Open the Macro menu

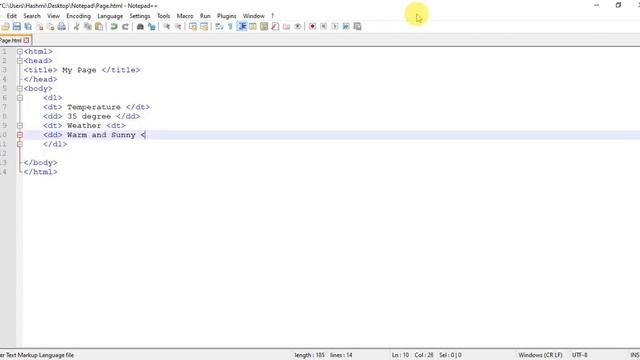(x=185, y=16)
